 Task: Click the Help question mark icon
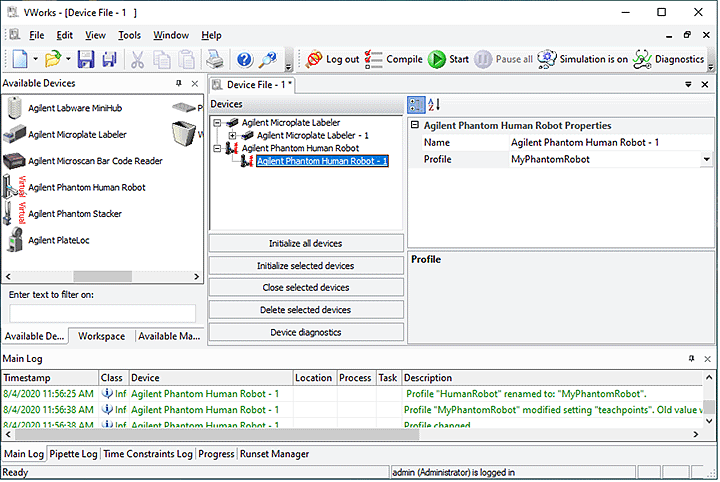[245, 59]
